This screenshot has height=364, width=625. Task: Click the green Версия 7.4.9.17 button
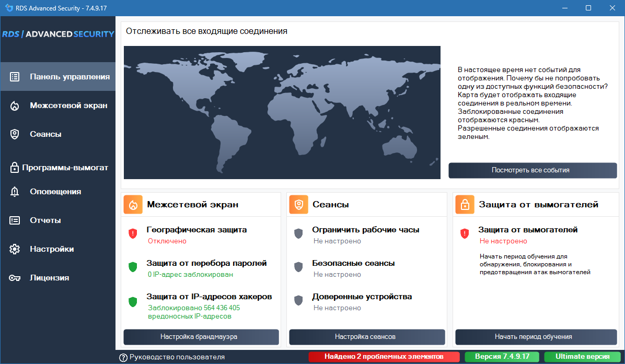coord(502,357)
